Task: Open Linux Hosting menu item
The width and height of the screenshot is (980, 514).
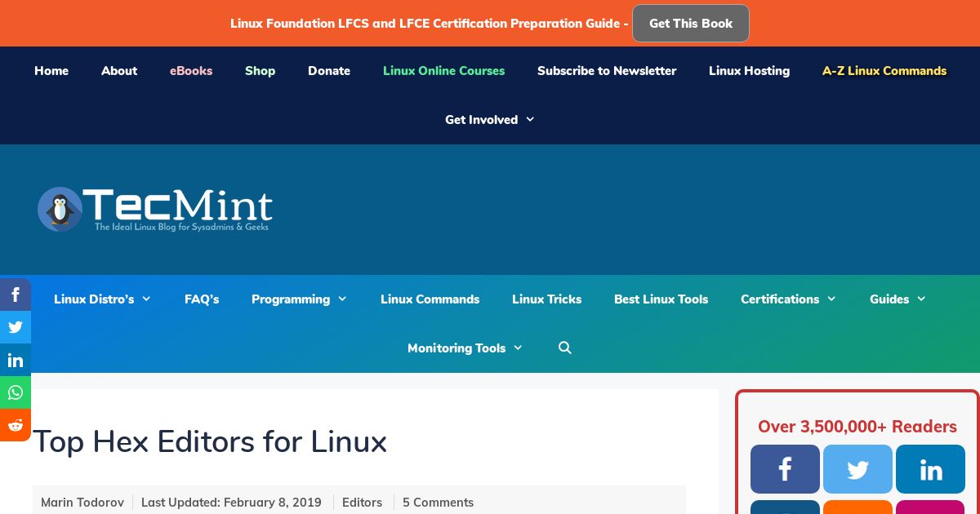Action: (749, 71)
